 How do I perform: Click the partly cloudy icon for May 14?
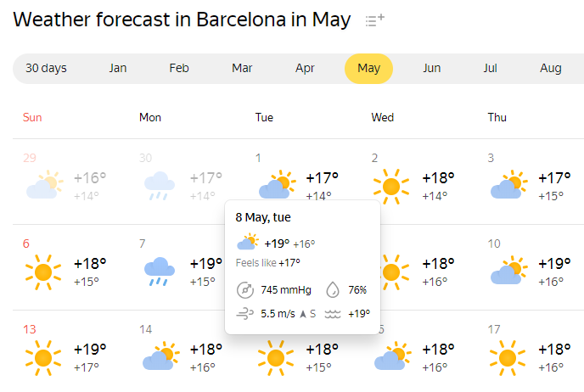(x=159, y=357)
